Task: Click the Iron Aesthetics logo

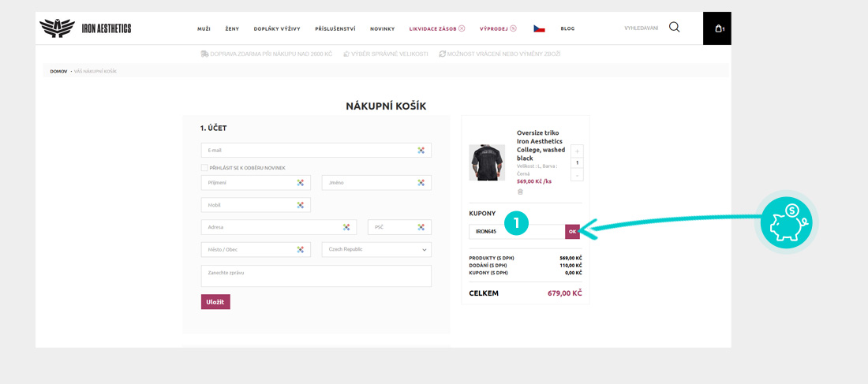Action: pos(85,28)
